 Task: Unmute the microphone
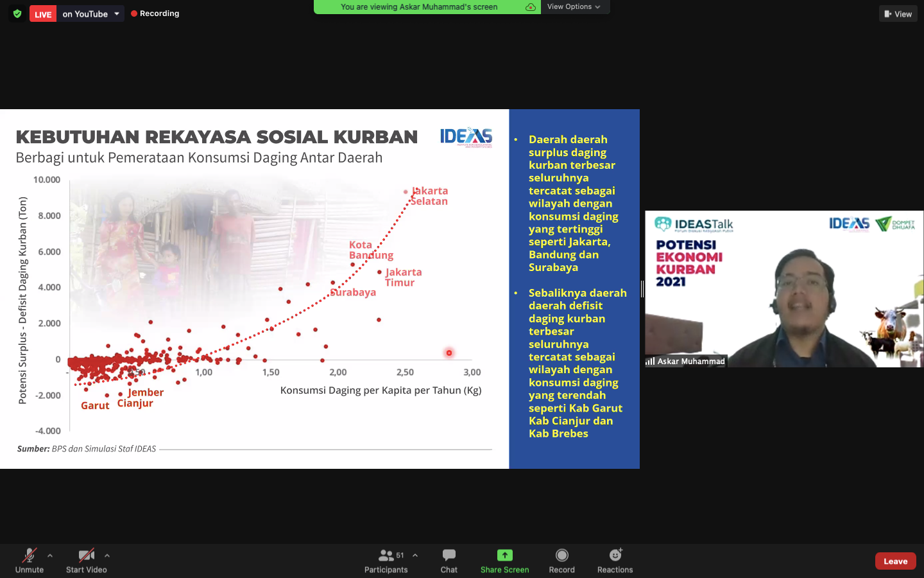coord(30,556)
